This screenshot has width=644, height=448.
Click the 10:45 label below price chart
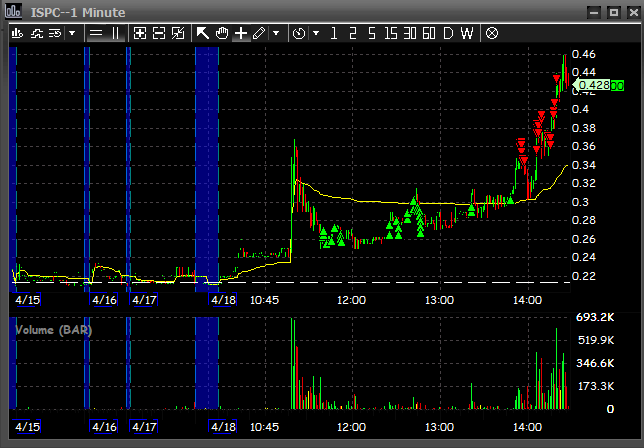click(x=264, y=301)
